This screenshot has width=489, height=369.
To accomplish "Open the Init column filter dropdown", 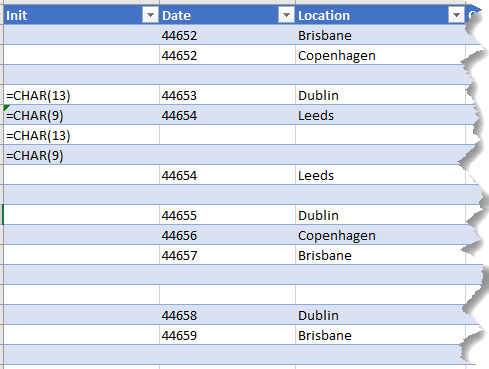I will [x=150, y=15].
